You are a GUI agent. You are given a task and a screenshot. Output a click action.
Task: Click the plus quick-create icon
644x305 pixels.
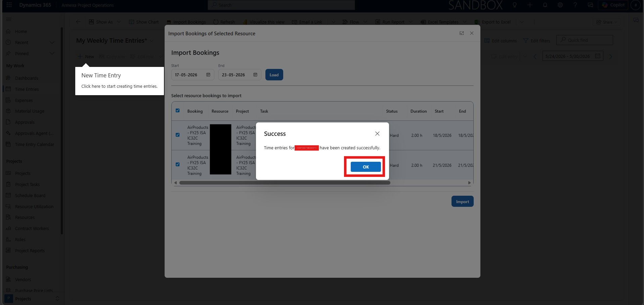tap(530, 5)
